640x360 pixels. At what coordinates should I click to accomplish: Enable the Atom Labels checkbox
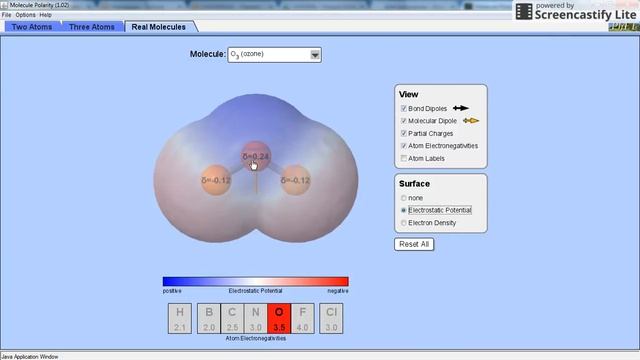pyautogui.click(x=404, y=158)
